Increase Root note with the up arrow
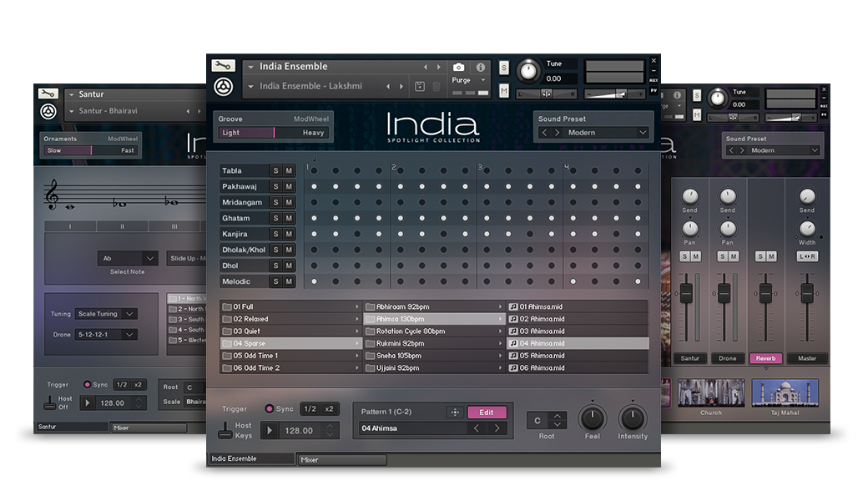This screenshot has height=501, width=868. tap(558, 416)
